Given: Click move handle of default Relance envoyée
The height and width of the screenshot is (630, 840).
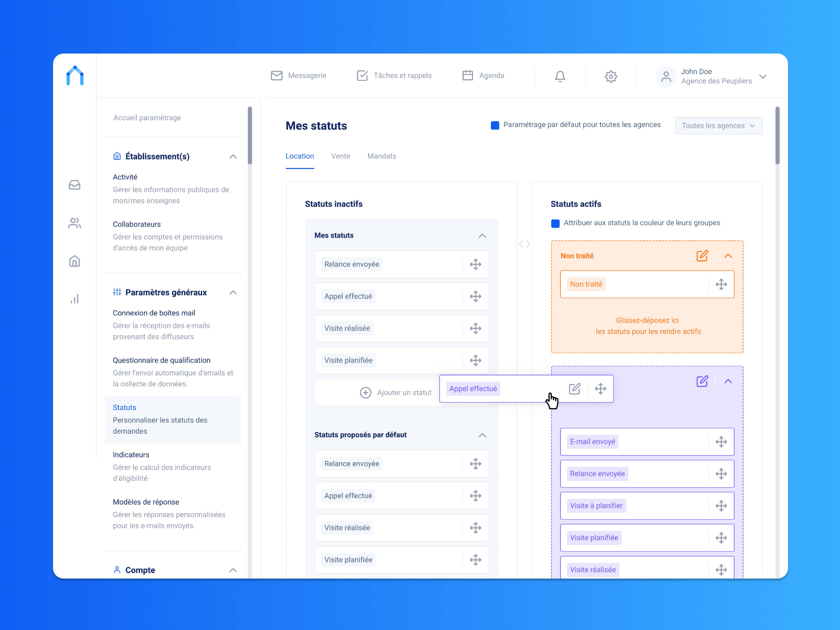Looking at the screenshot, I should 475,464.
